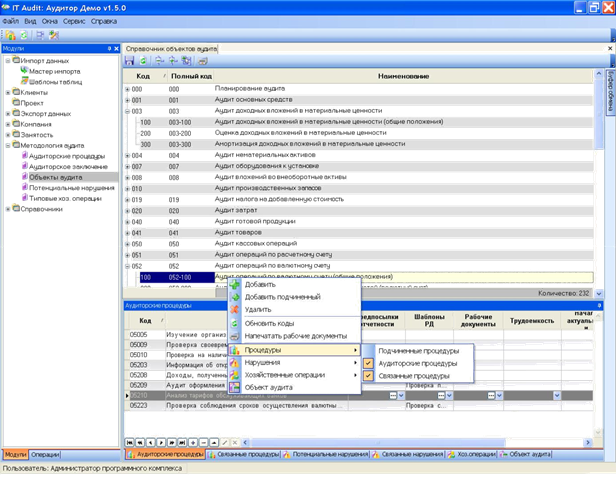616x493 pixels.
Task: Collapse the Методология аудита node
Action: pyautogui.click(x=7, y=145)
